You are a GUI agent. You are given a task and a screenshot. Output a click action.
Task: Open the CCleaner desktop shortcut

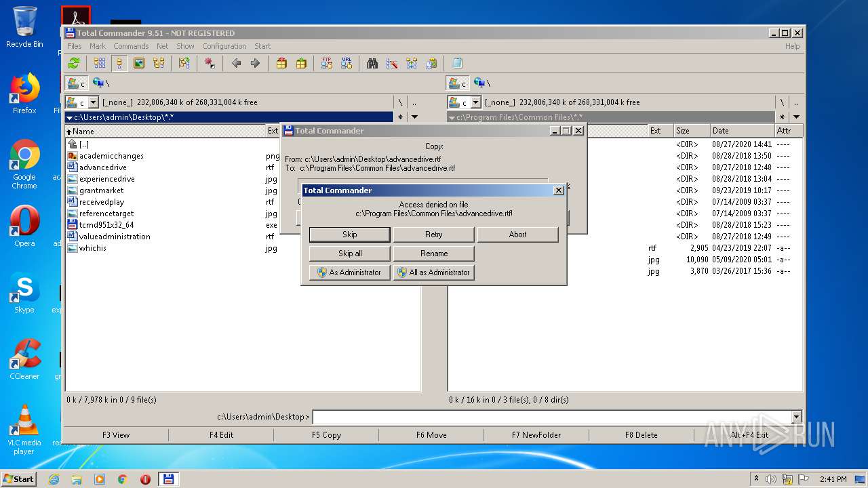[24, 359]
